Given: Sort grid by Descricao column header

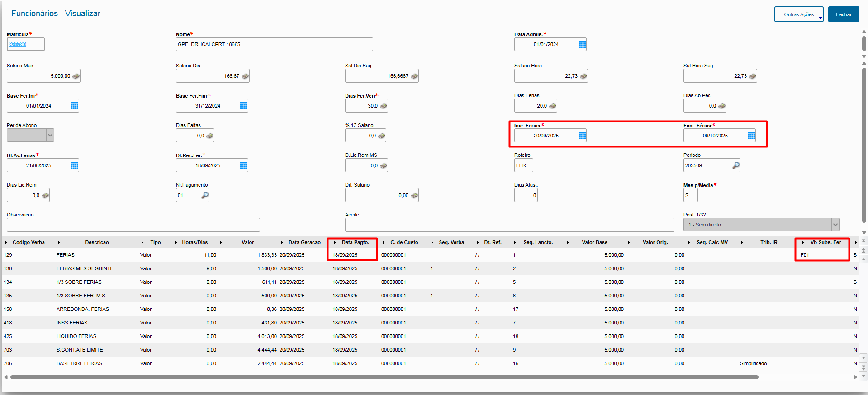Looking at the screenshot, I should click(97, 242).
